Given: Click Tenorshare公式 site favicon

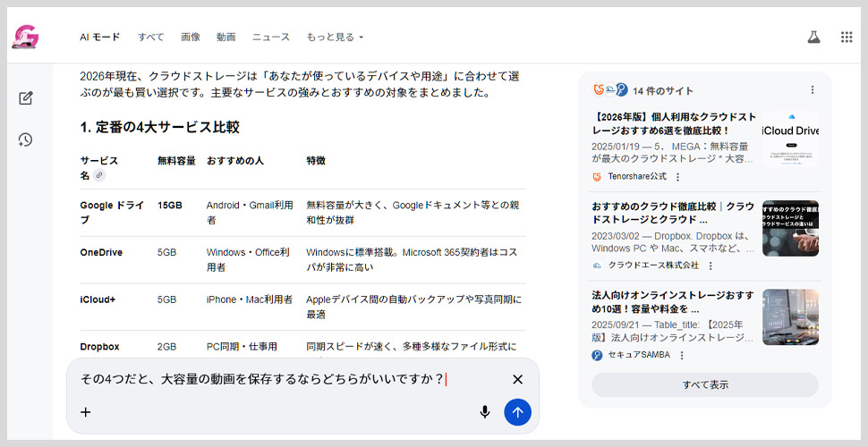Looking at the screenshot, I should 597,177.
